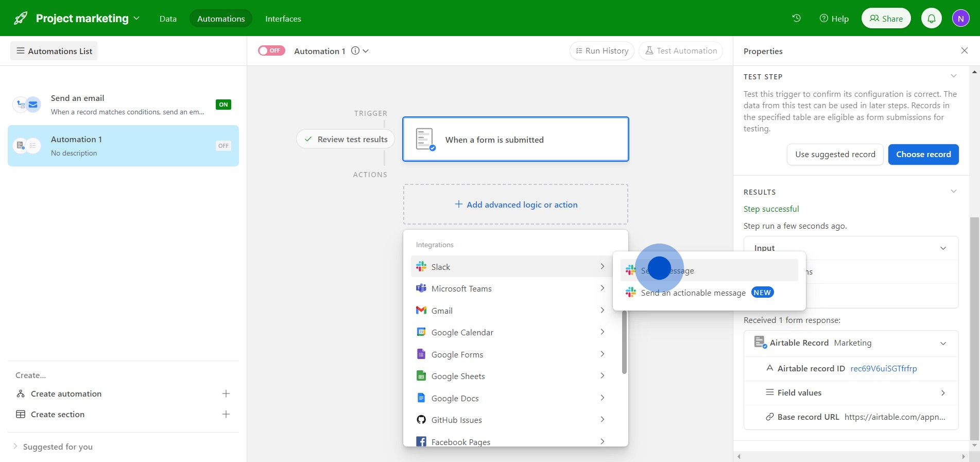The height and width of the screenshot is (462, 980).
Task: Collapse the Airtable Record Marketing section
Action: click(943, 344)
